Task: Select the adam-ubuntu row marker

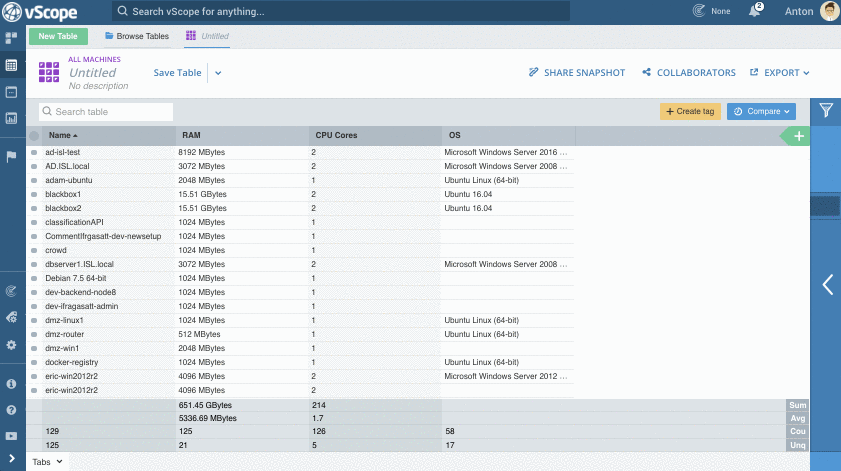Action: pyautogui.click(x=34, y=180)
